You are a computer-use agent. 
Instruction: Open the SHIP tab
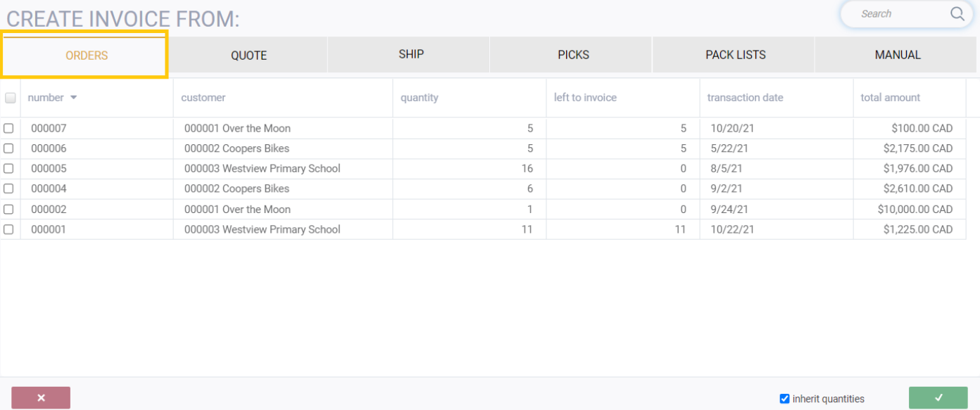click(x=410, y=54)
